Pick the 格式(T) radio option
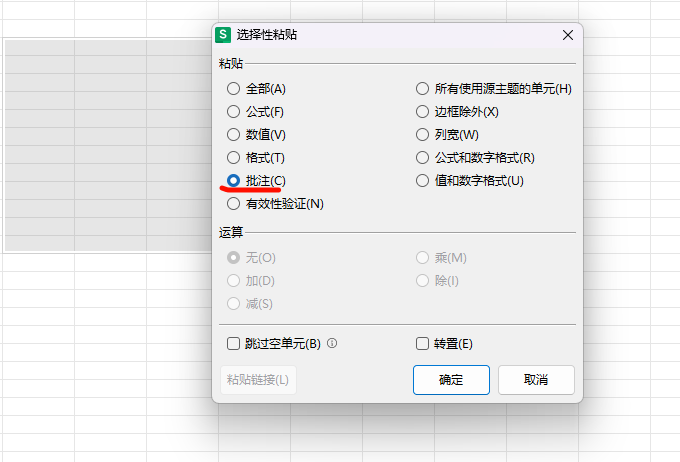This screenshot has width=680, height=462. click(234, 158)
